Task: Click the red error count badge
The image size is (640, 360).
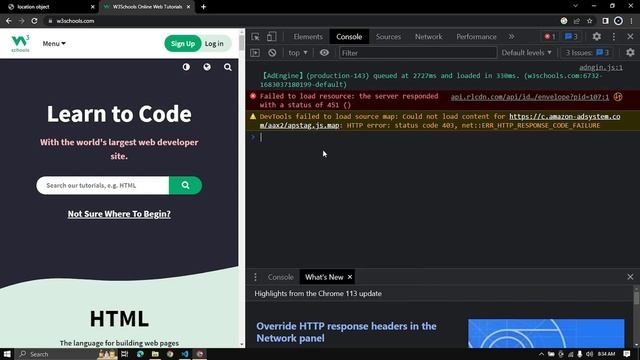Action: (x=550, y=37)
